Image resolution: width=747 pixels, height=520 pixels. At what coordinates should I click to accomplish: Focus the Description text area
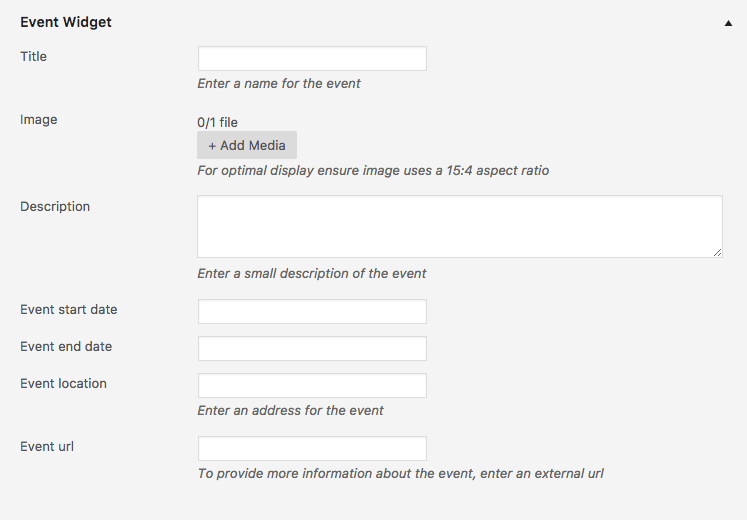[460, 227]
